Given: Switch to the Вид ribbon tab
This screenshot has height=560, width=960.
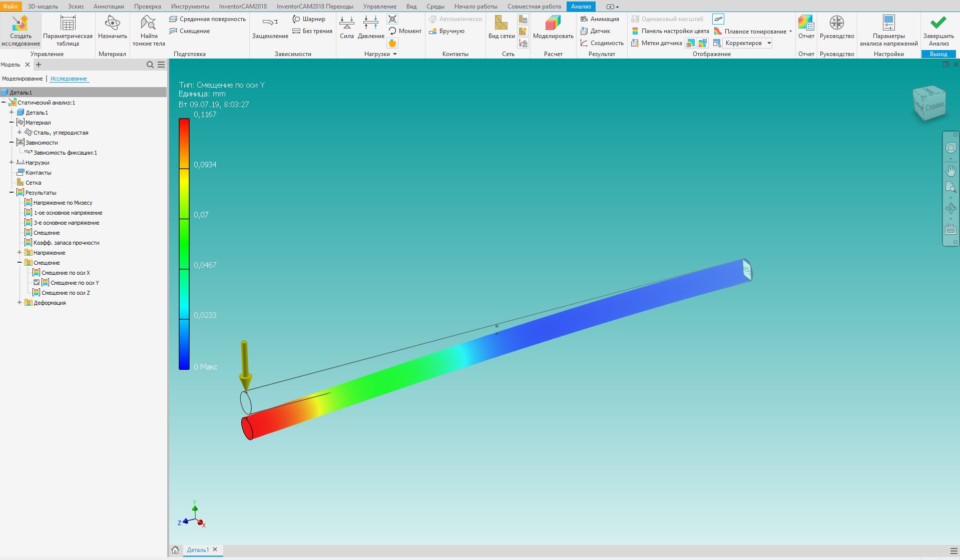Looking at the screenshot, I should click(x=411, y=7).
